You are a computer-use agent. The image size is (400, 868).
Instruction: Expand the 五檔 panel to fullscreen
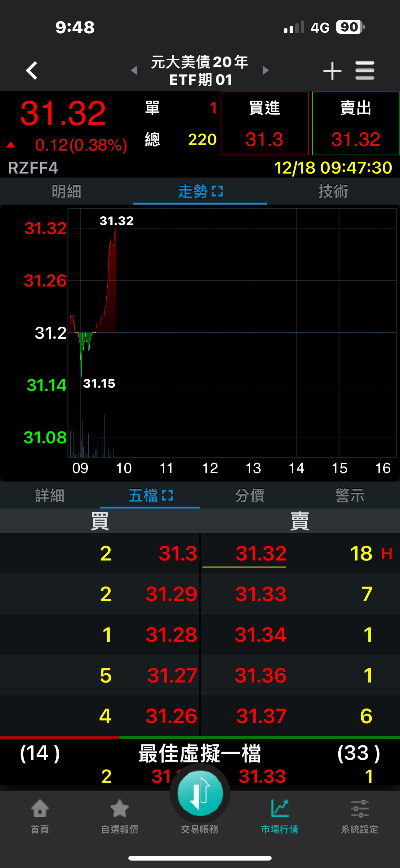click(x=167, y=496)
